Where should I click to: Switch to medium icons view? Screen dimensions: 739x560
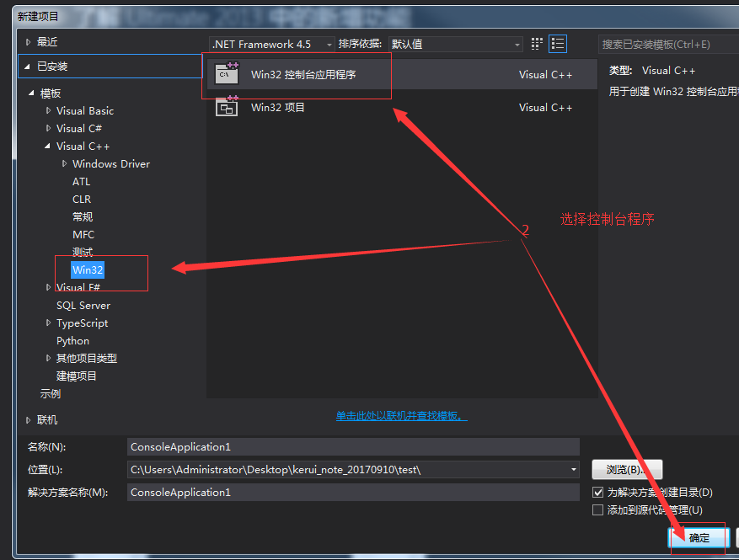tap(537, 44)
